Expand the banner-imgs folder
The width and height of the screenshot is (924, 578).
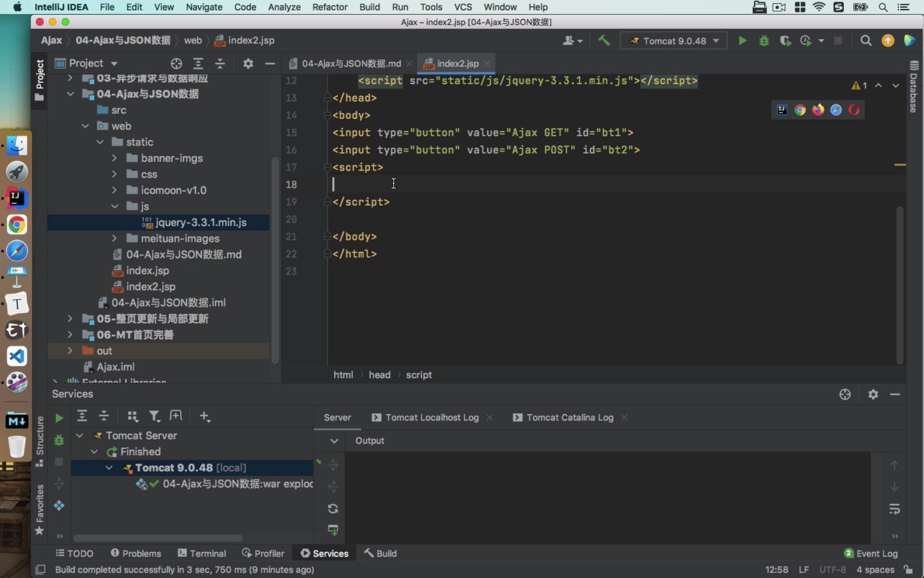114,158
